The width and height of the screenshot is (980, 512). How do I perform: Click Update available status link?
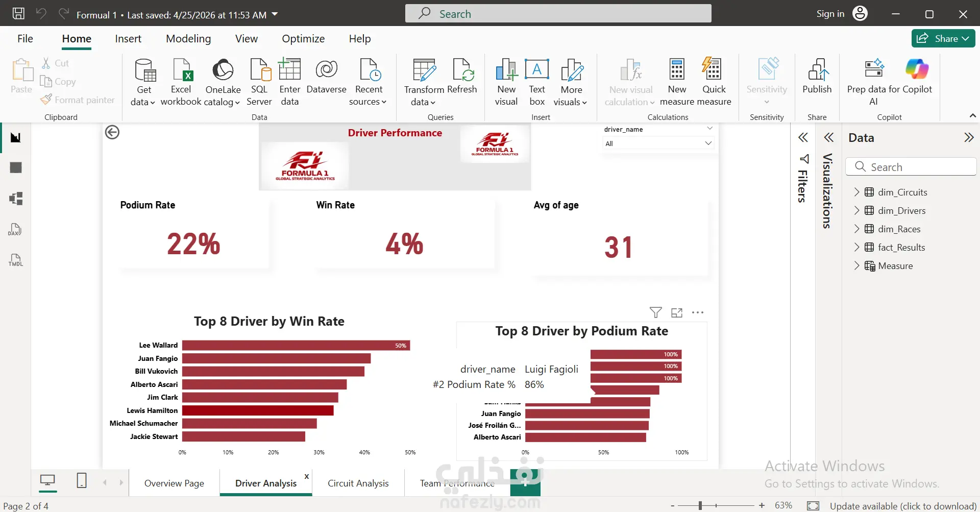point(903,506)
